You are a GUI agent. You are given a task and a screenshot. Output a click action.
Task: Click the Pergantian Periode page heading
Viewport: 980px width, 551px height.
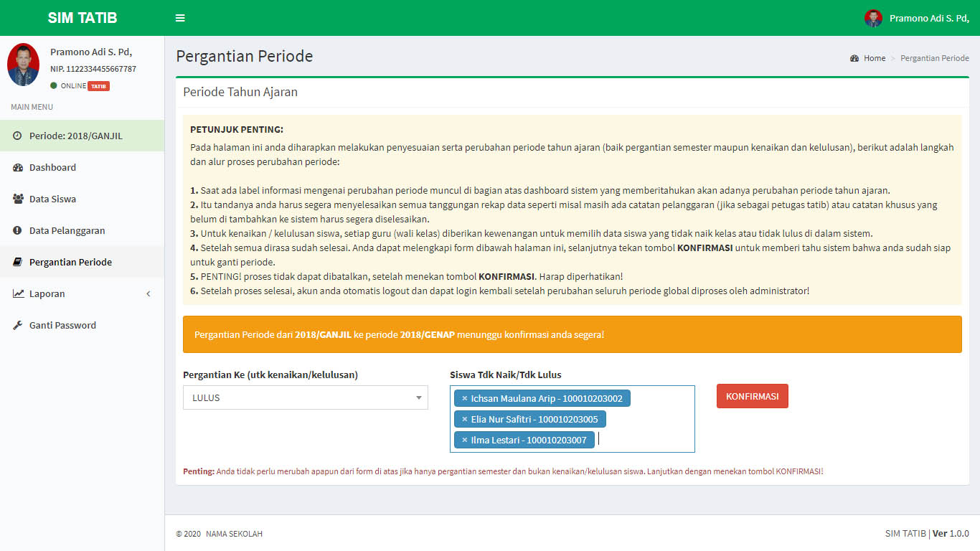pos(245,56)
